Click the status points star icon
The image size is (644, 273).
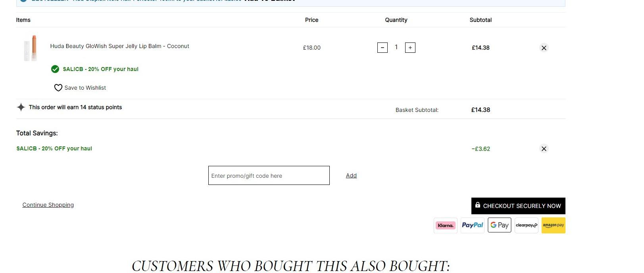tap(21, 107)
